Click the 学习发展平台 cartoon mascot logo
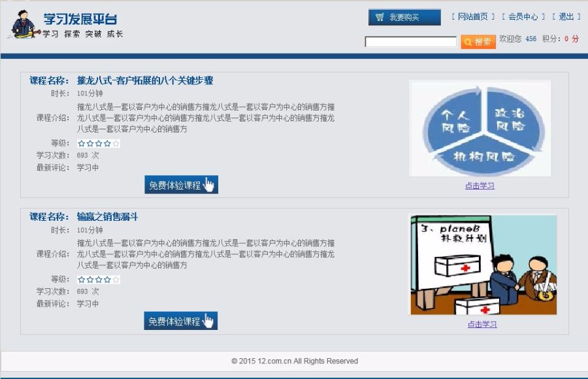 (x=24, y=24)
